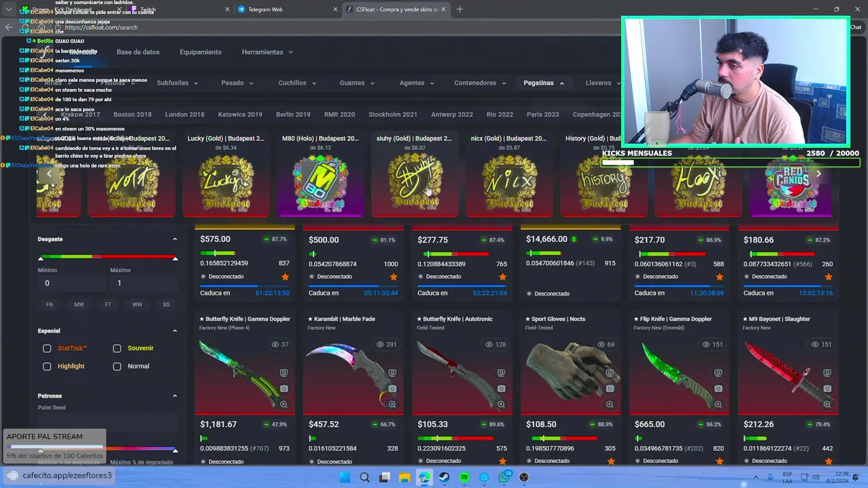
Task: Open WhatsApp from the Windows taskbar
Action: click(504, 477)
